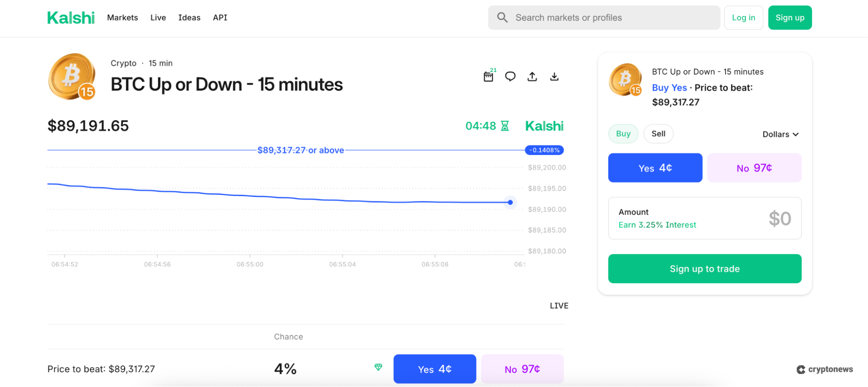Click the 4% chance value
This screenshot has width=868, height=387.
[x=285, y=369]
